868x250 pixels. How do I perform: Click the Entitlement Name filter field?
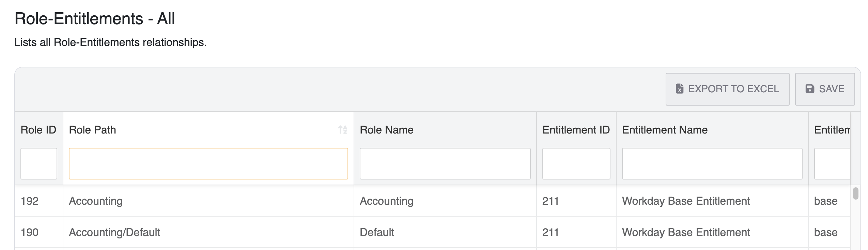tap(712, 163)
